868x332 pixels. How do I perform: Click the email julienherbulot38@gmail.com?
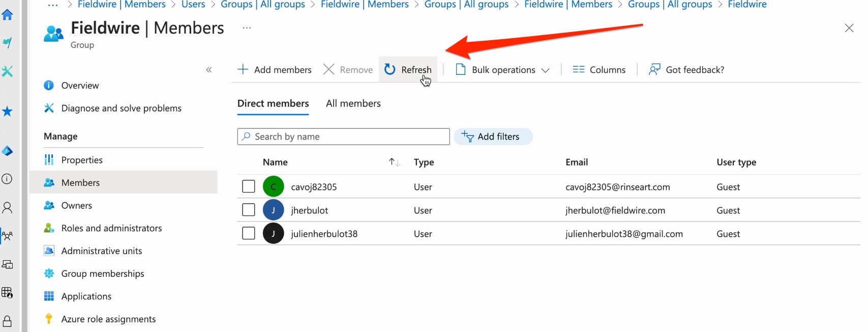coord(624,234)
